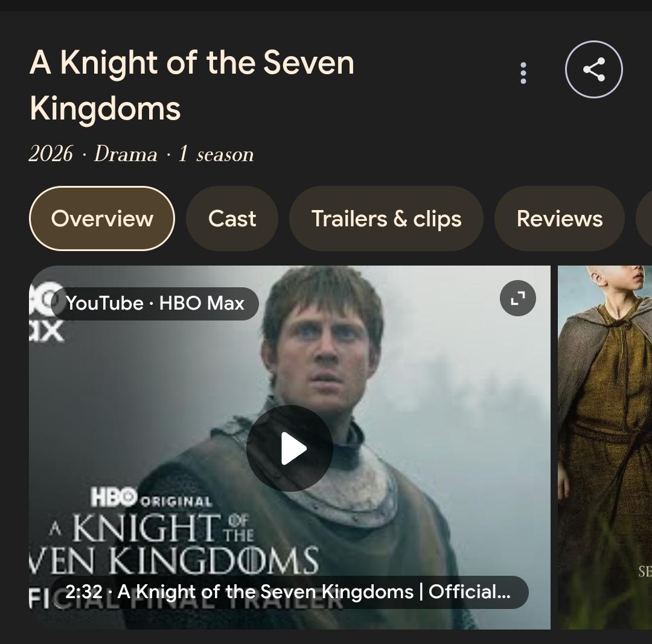Click the 2026 release year
Image resolution: width=652 pixels, height=644 pixels.
(51, 155)
